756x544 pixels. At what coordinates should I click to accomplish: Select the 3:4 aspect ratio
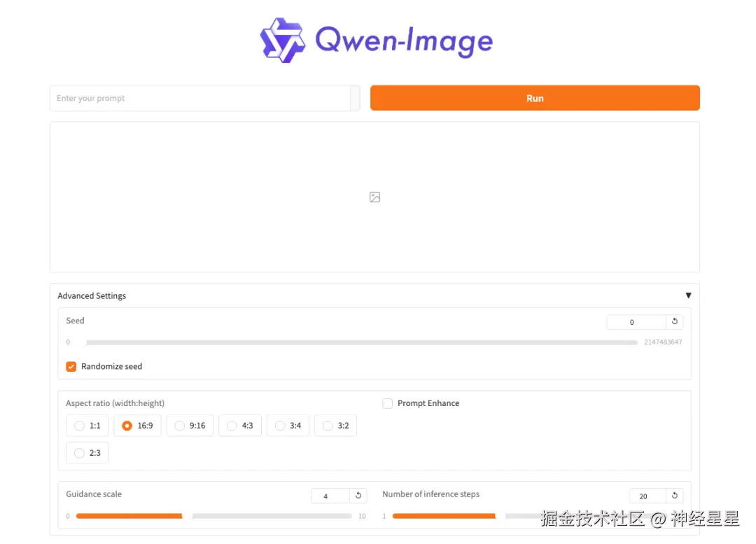(288, 426)
